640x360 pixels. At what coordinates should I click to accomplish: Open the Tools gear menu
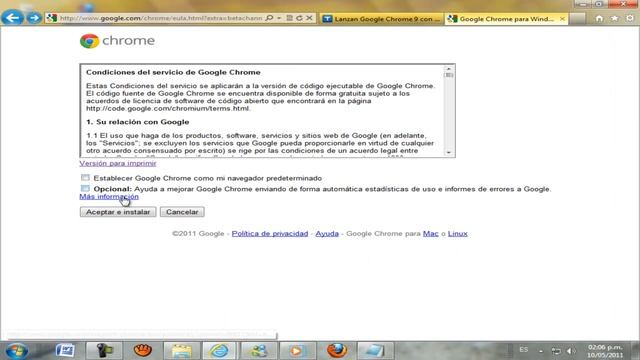click(x=630, y=19)
